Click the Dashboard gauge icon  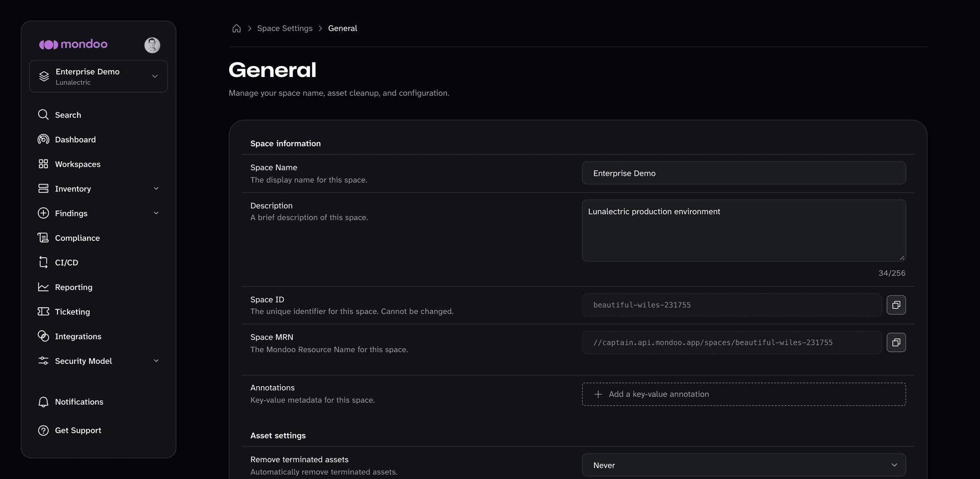(x=43, y=139)
